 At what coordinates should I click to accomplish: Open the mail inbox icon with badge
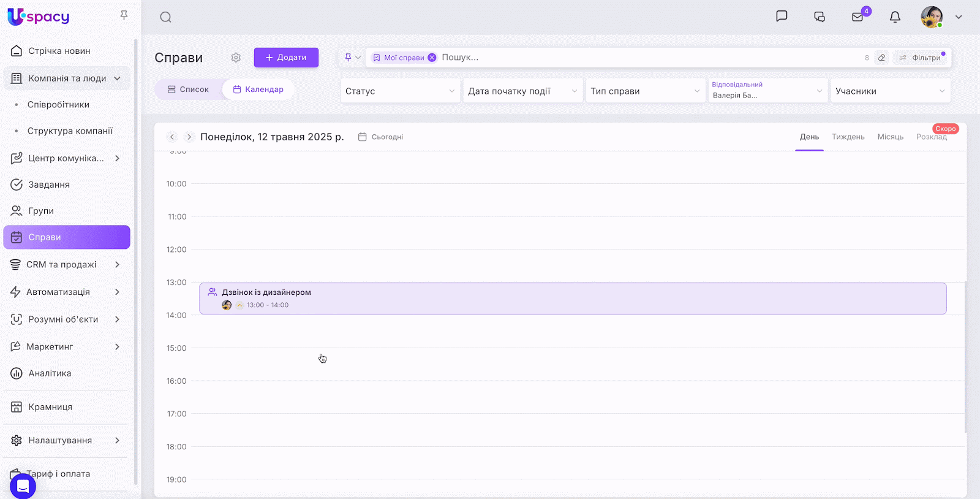[x=858, y=17]
